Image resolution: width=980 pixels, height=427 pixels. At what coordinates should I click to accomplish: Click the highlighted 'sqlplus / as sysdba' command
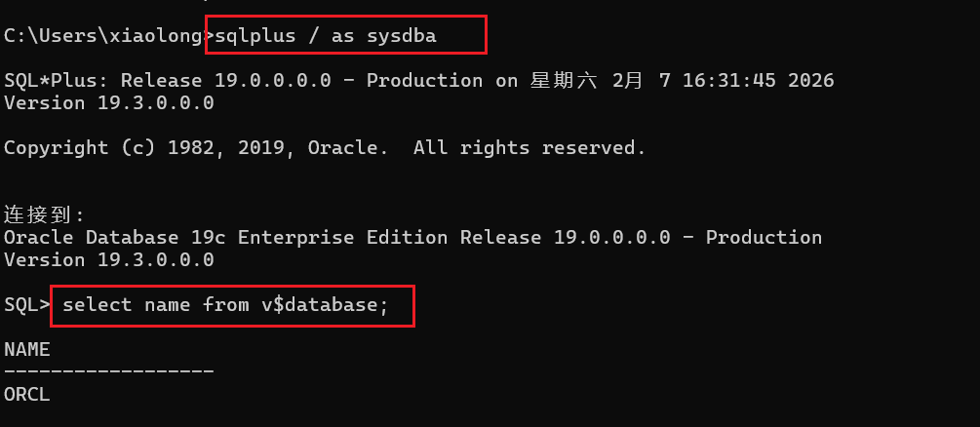pyautogui.click(x=325, y=36)
